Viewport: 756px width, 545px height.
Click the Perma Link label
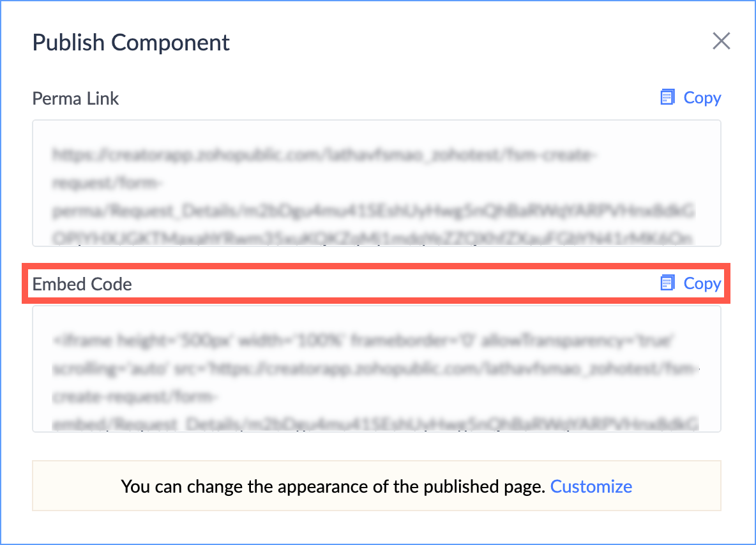point(75,98)
